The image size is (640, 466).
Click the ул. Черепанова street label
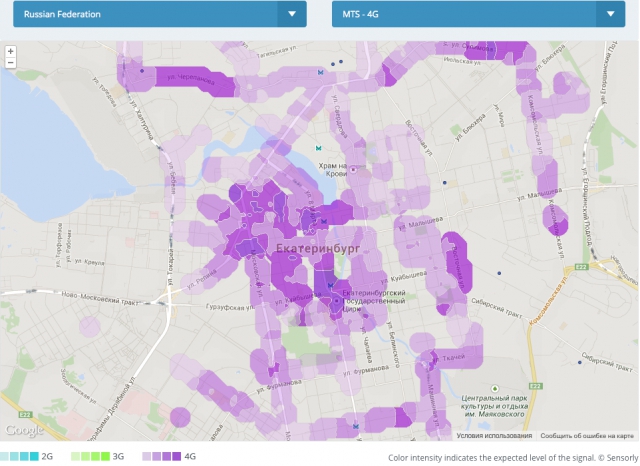coord(191,79)
